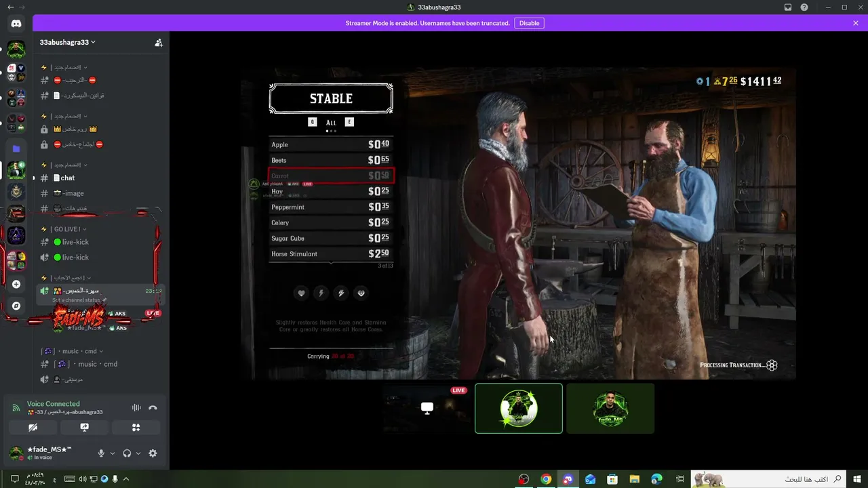Dismiss the Streamer Mode banner
Screen dimensions: 868x488
click(856, 23)
